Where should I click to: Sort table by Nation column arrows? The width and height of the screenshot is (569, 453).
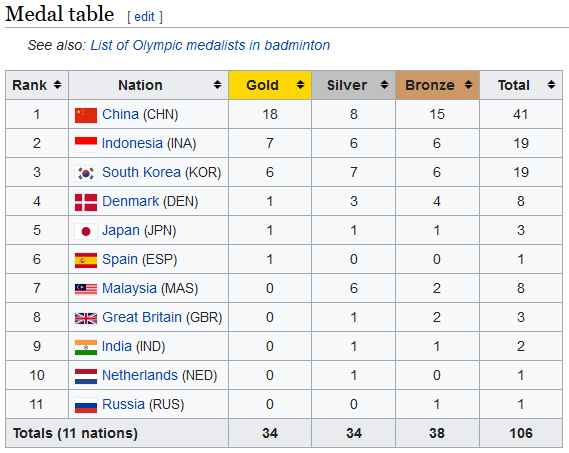coord(217,85)
